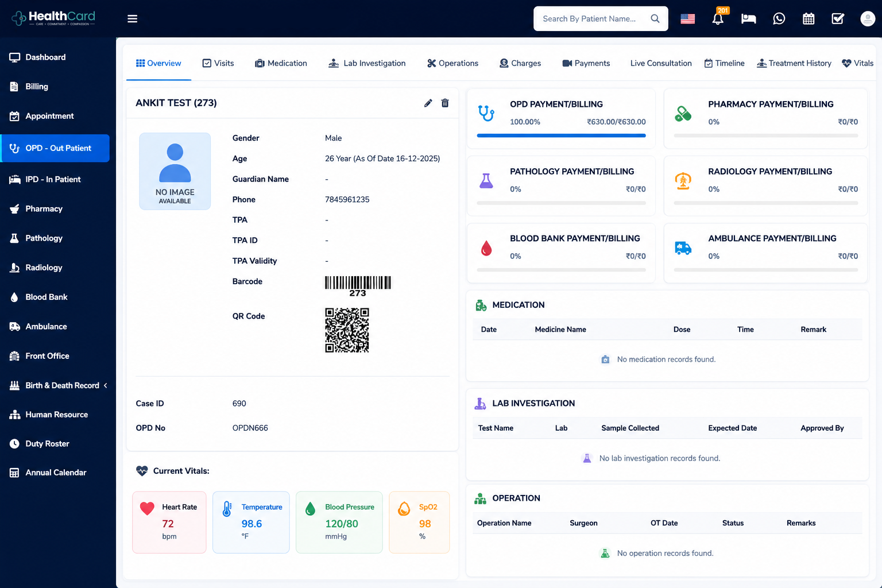Click the search magnifier icon

[655, 19]
